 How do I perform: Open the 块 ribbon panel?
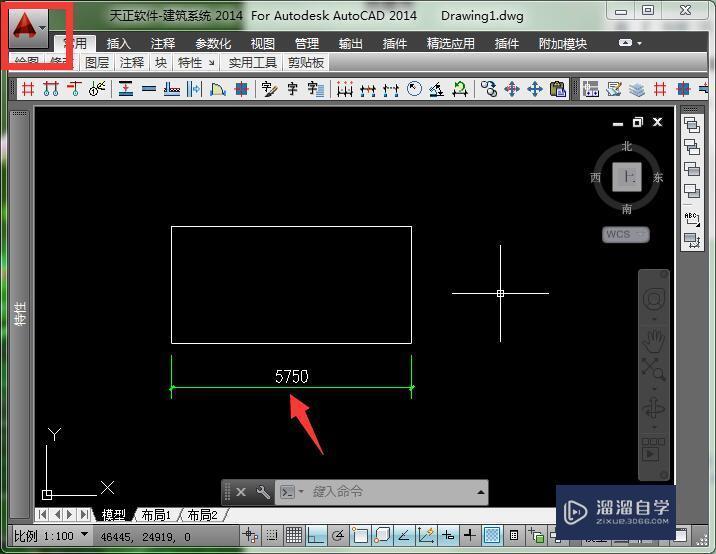(x=161, y=62)
